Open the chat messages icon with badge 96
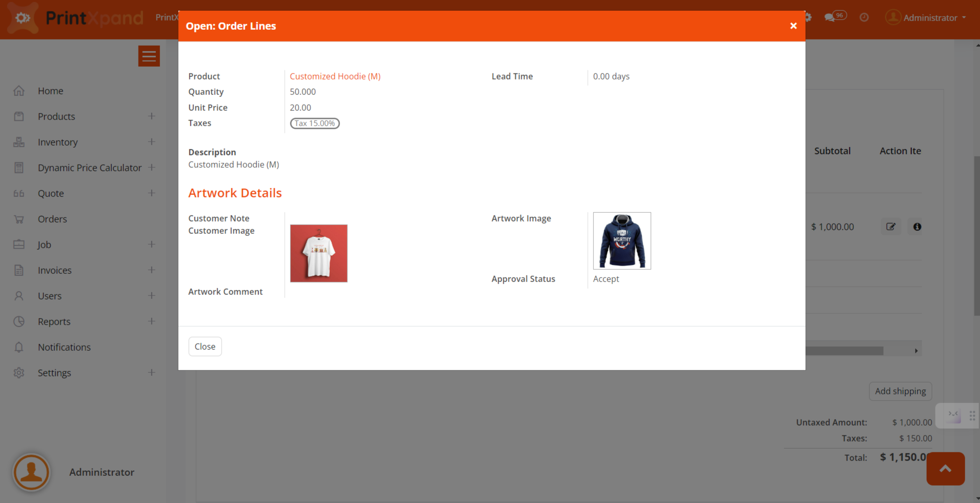 [834, 17]
